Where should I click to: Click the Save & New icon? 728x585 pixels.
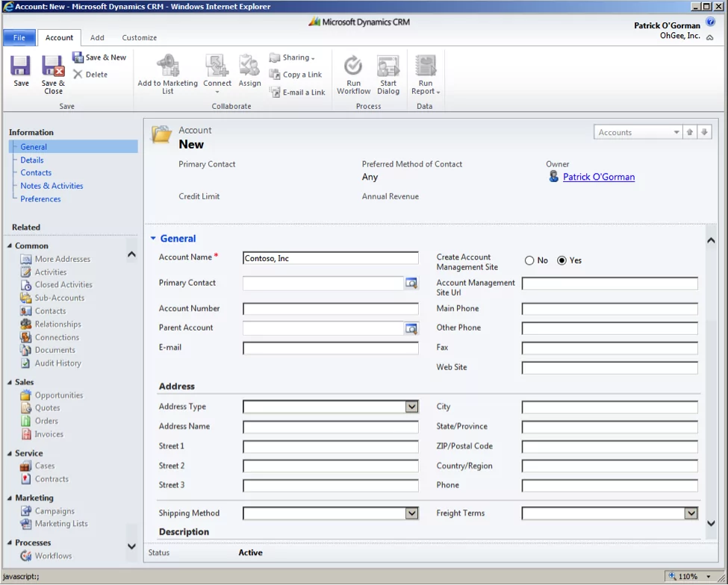tap(78, 57)
